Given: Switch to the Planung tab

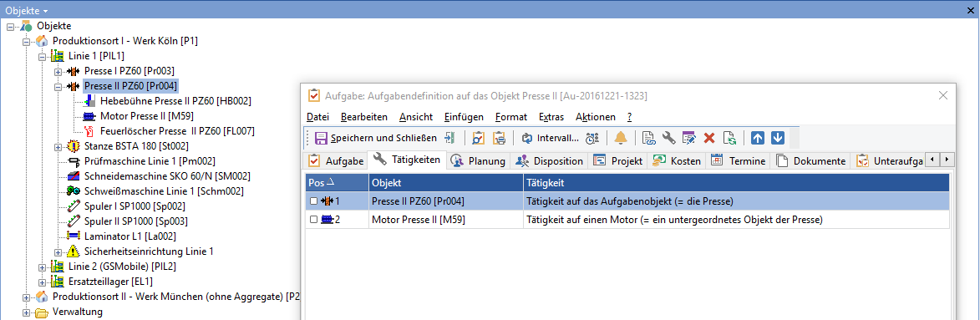Looking at the screenshot, I should (478, 160).
